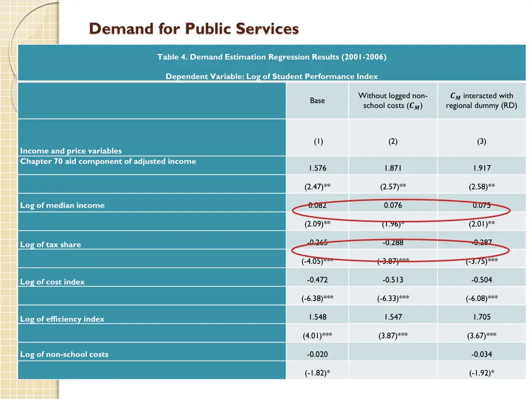This screenshot has height=399, width=532.
Task: Click the 'Log of median income' row label
Action: tap(62, 205)
